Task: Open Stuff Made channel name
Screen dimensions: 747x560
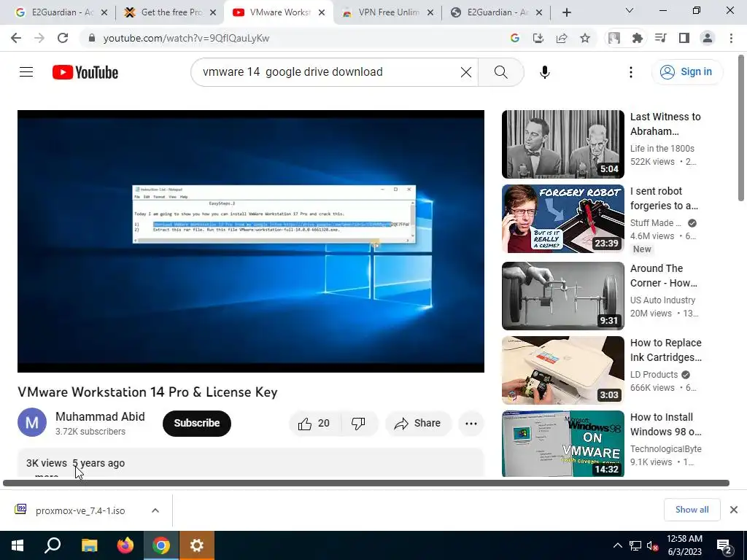Action: pyautogui.click(x=656, y=223)
